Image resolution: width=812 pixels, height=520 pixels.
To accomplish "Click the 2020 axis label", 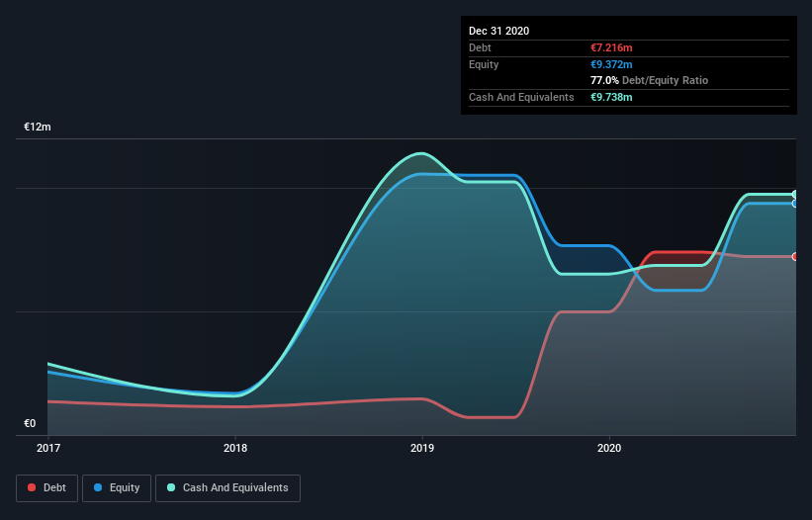I will click(x=609, y=448).
